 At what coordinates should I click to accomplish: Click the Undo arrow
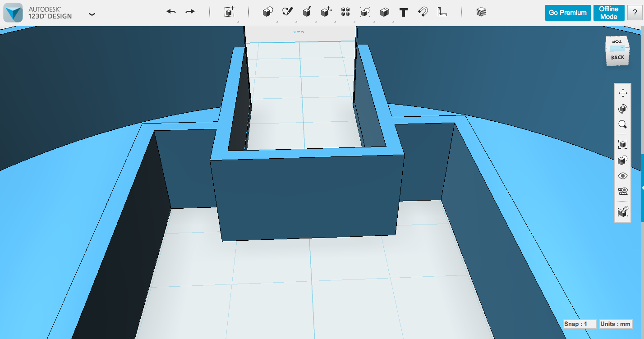click(171, 11)
